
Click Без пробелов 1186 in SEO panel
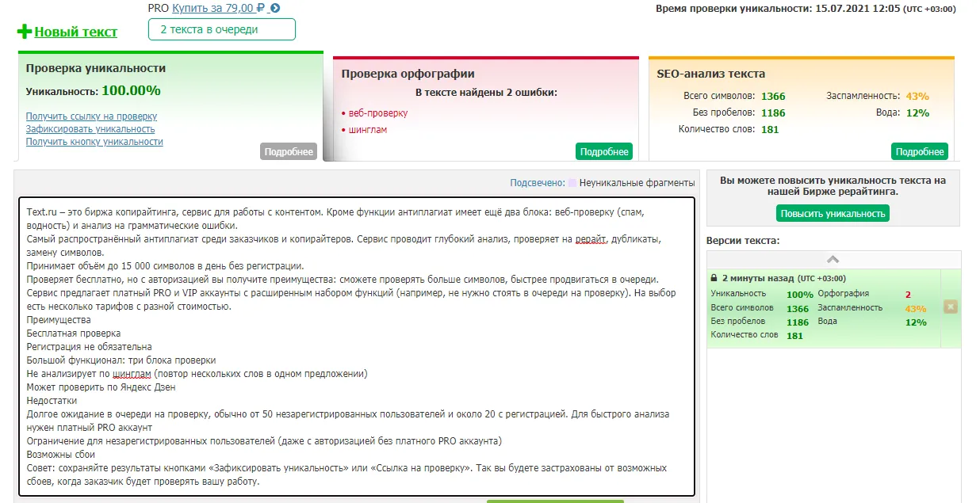(773, 112)
